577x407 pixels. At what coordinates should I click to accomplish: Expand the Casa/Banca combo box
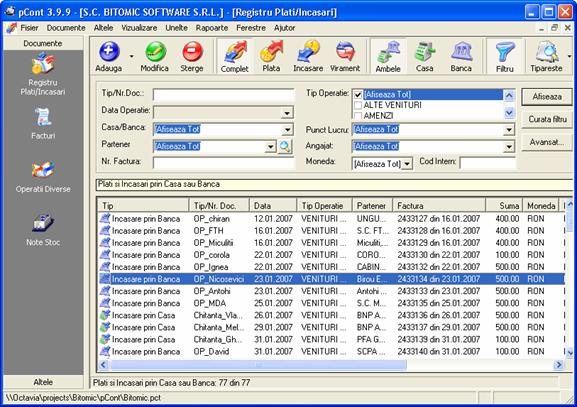tap(287, 130)
